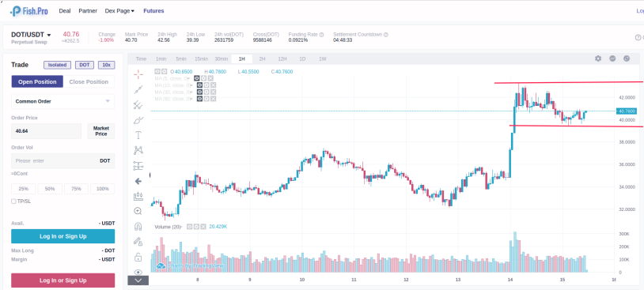Select the crosshair cursor tool

pyautogui.click(x=138, y=74)
